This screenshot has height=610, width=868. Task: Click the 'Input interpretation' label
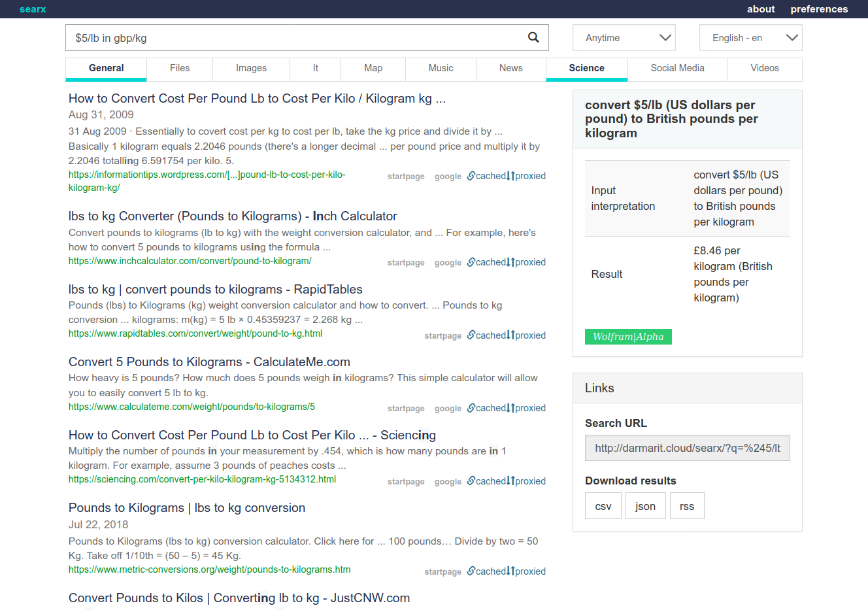623,198
